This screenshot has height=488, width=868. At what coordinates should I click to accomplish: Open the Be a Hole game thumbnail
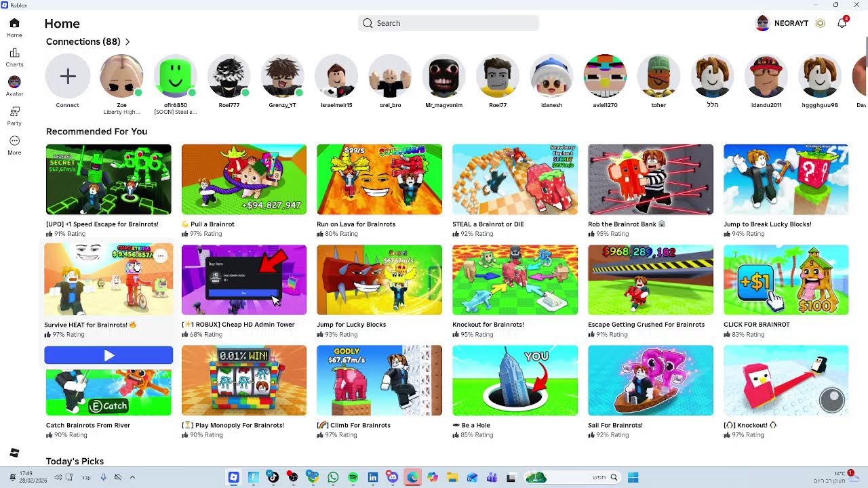(x=515, y=380)
